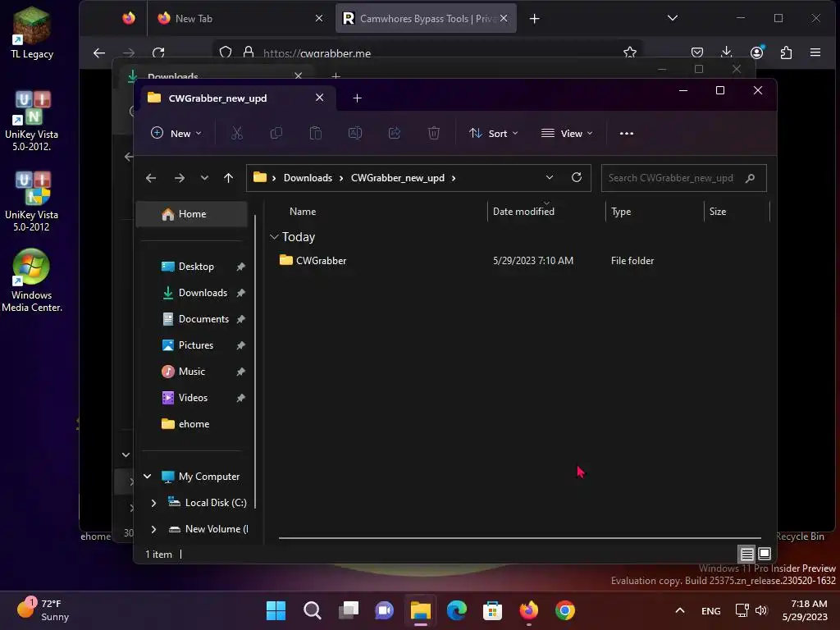The height and width of the screenshot is (630, 840).
Task: Click the Share icon in toolbar
Action: point(395,134)
